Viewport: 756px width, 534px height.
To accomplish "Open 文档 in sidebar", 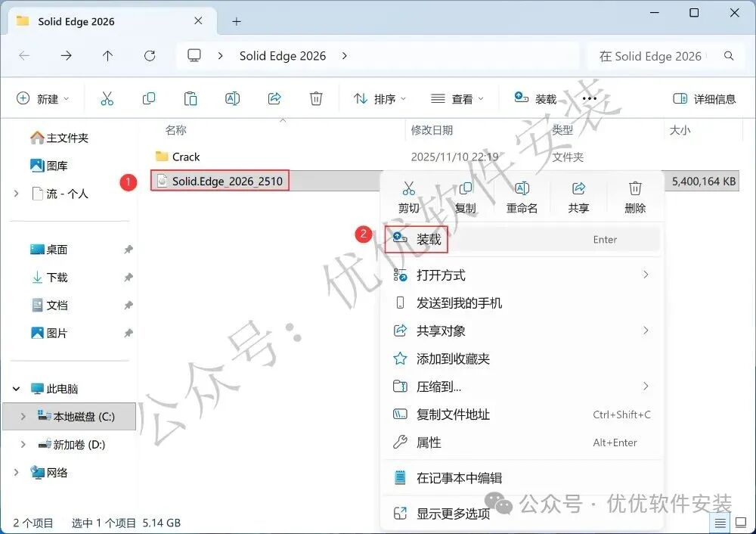I will click(48, 306).
